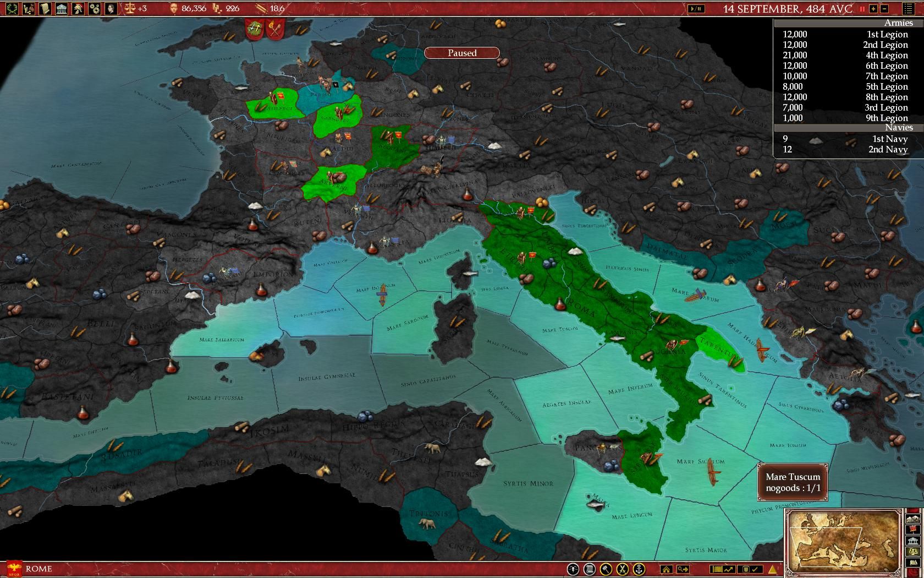Select the 6th Legion army
The width and height of the screenshot is (924, 578).
coord(845,66)
